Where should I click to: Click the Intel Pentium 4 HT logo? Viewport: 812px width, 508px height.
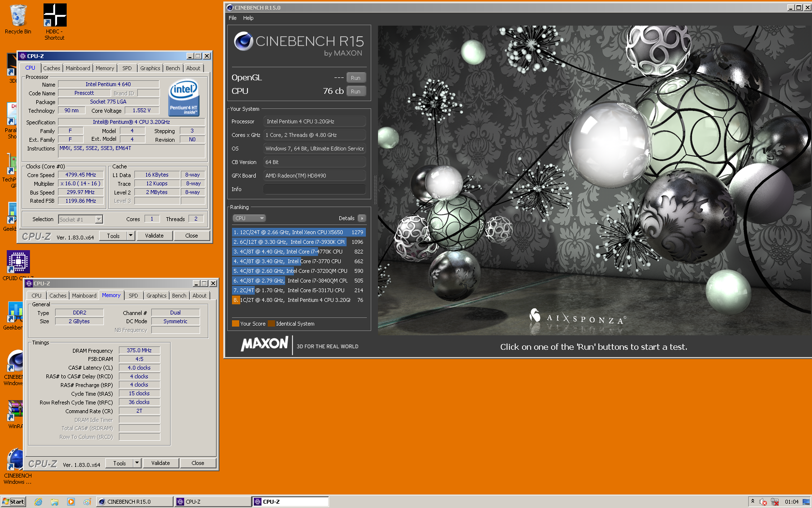184,99
